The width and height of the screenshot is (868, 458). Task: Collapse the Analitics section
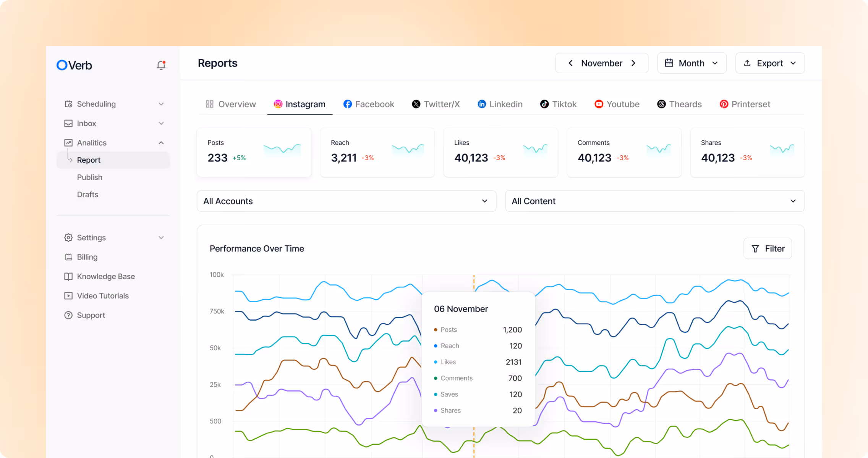pyautogui.click(x=161, y=143)
